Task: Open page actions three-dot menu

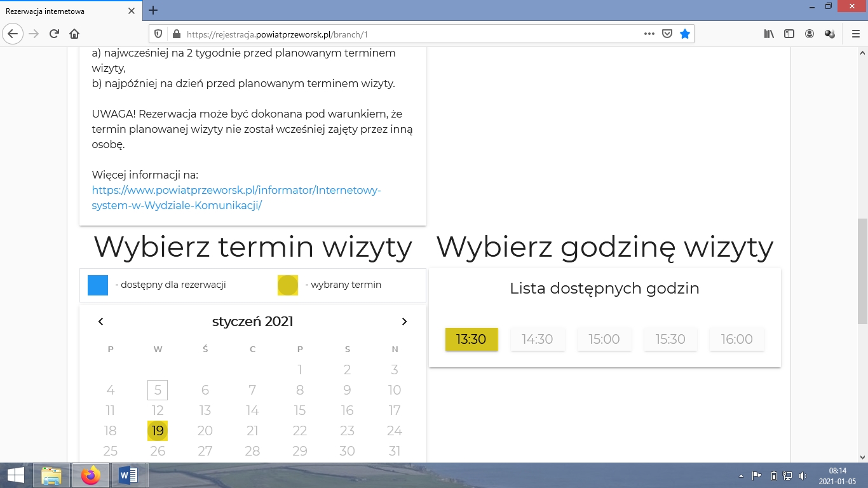Action: 649,34
